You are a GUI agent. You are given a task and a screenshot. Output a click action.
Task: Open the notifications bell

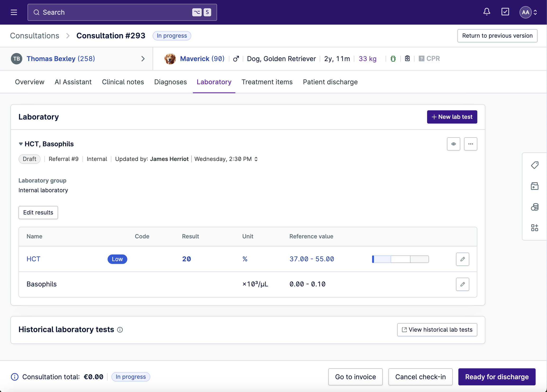[x=487, y=12]
